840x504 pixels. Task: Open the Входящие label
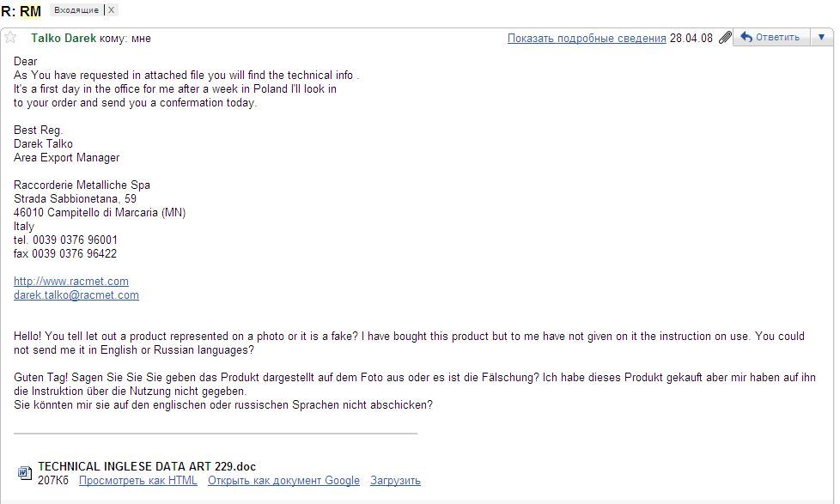point(76,10)
